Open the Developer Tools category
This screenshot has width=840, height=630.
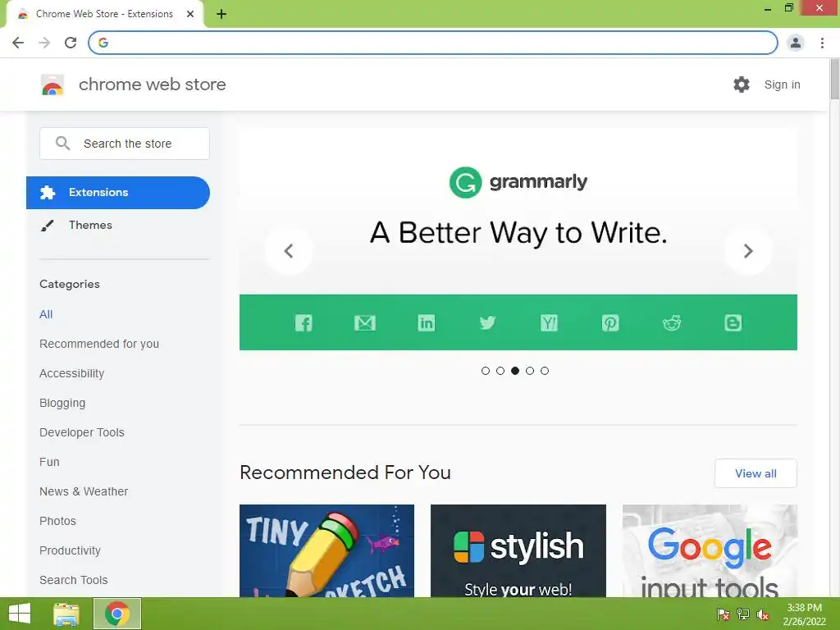point(82,432)
